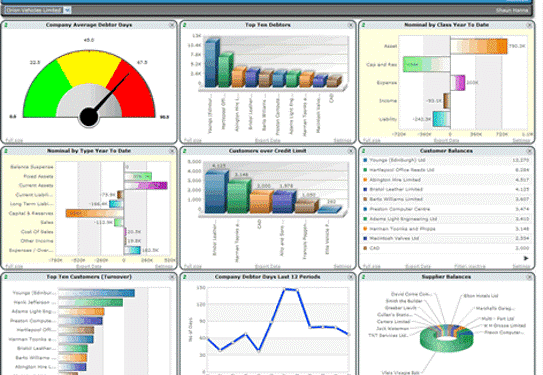Open Nominal by Type full size view
The image size is (543, 375).
click(14, 266)
